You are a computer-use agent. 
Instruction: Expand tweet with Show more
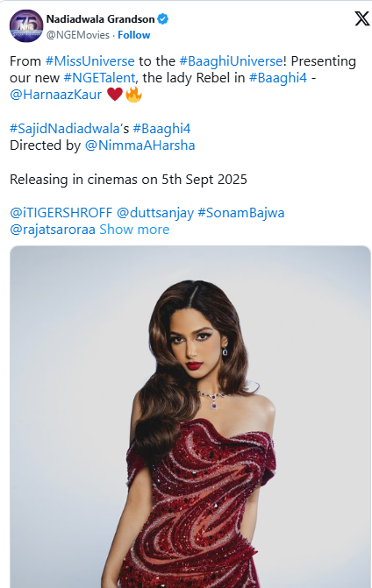134,230
